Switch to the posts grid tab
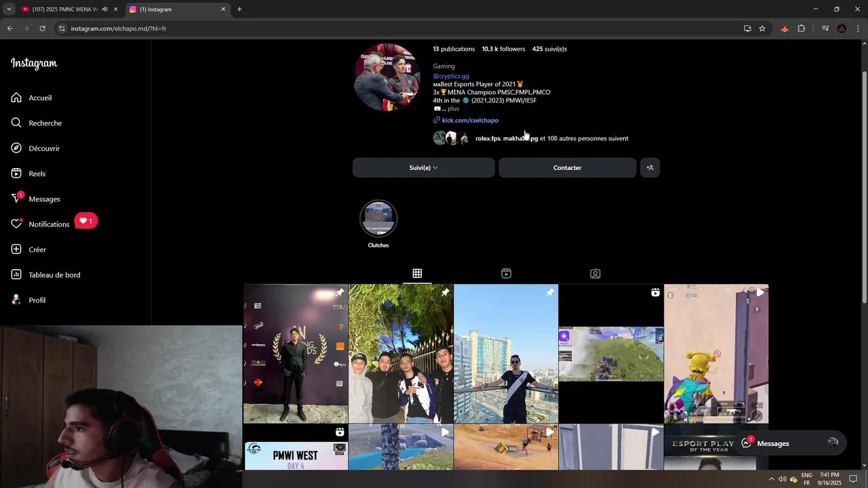Image resolution: width=868 pixels, height=488 pixels. pyautogui.click(x=417, y=273)
